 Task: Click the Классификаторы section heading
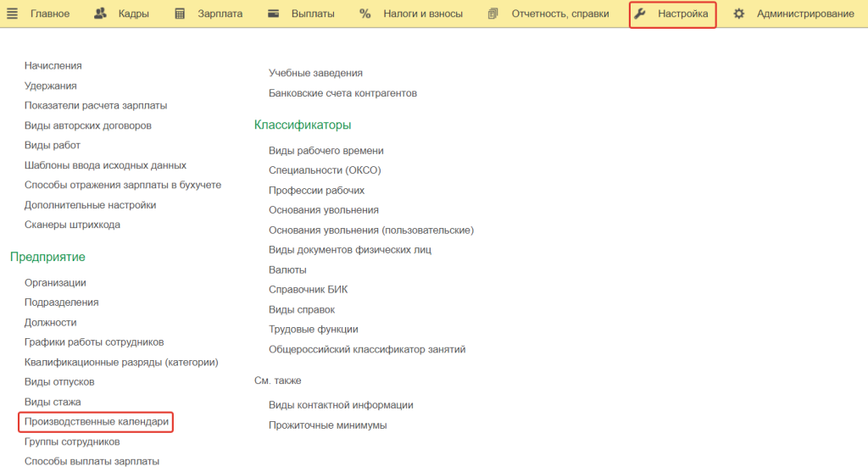tap(302, 125)
